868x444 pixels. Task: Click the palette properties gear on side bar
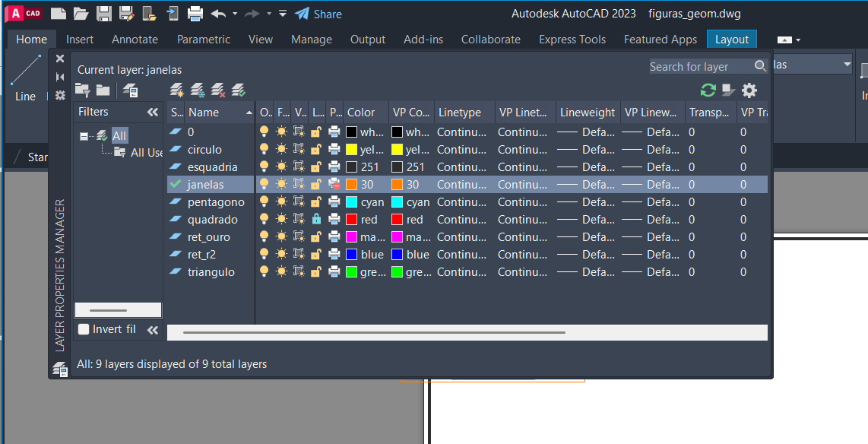tap(60, 95)
